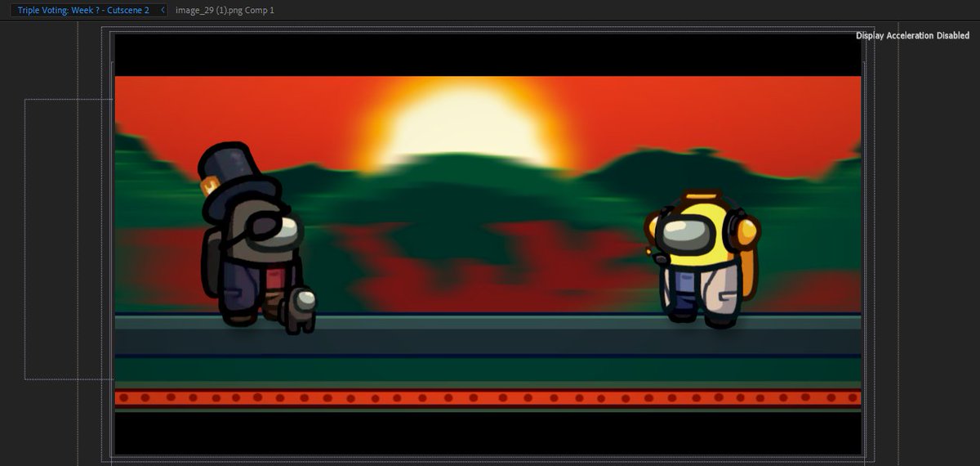Select the mini crewmate pet layer
This screenshot has height=466, width=980.
pos(298,311)
